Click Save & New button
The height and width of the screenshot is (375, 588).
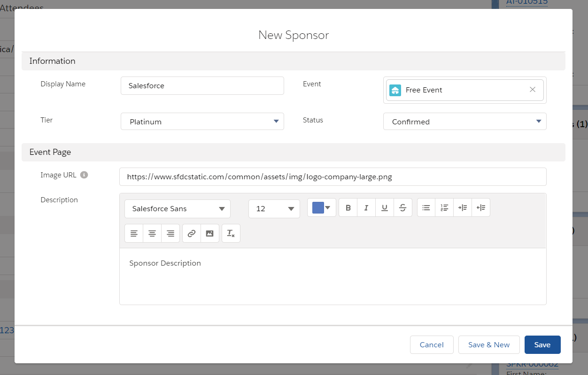point(489,344)
